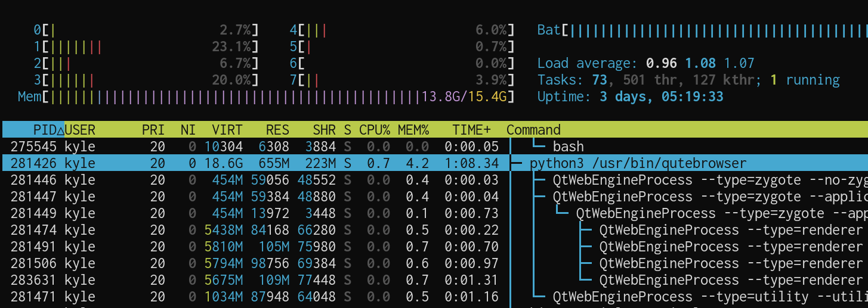Click the CPU 7 meter at 3.9%
The image size is (868, 308).
point(401,80)
